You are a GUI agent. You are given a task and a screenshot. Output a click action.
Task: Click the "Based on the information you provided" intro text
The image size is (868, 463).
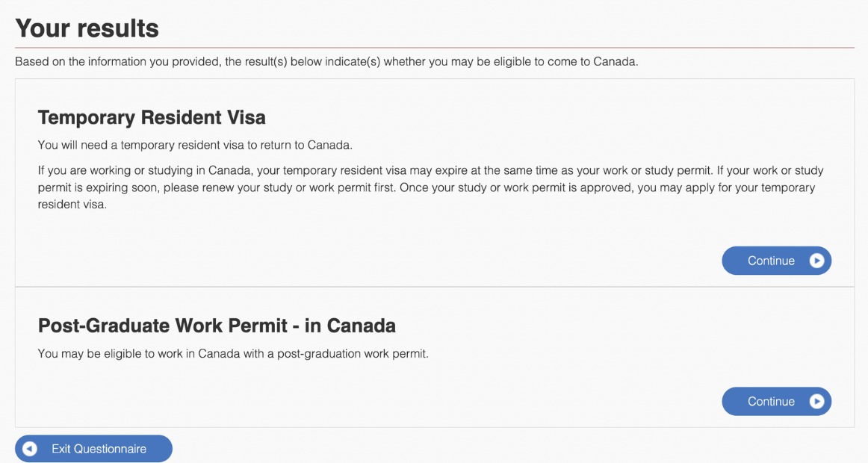326,61
